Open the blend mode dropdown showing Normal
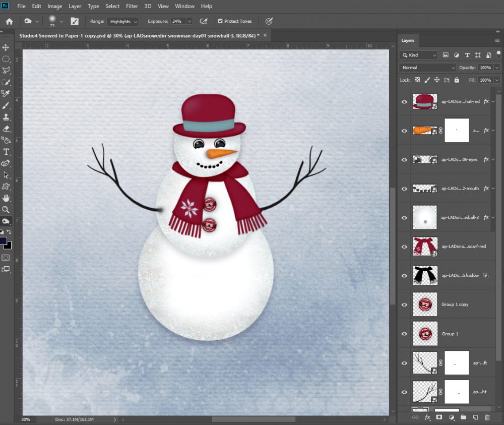 coord(428,68)
